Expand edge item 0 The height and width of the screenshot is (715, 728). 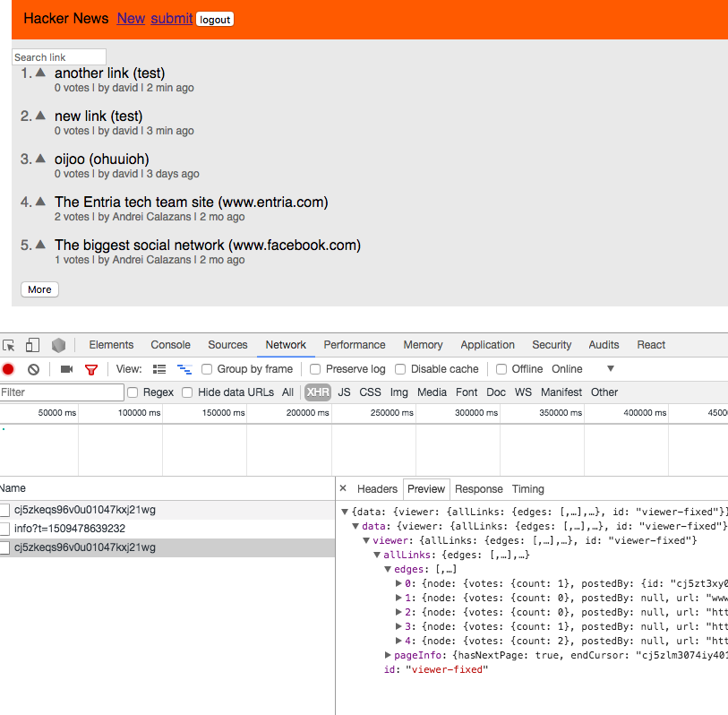click(x=398, y=583)
